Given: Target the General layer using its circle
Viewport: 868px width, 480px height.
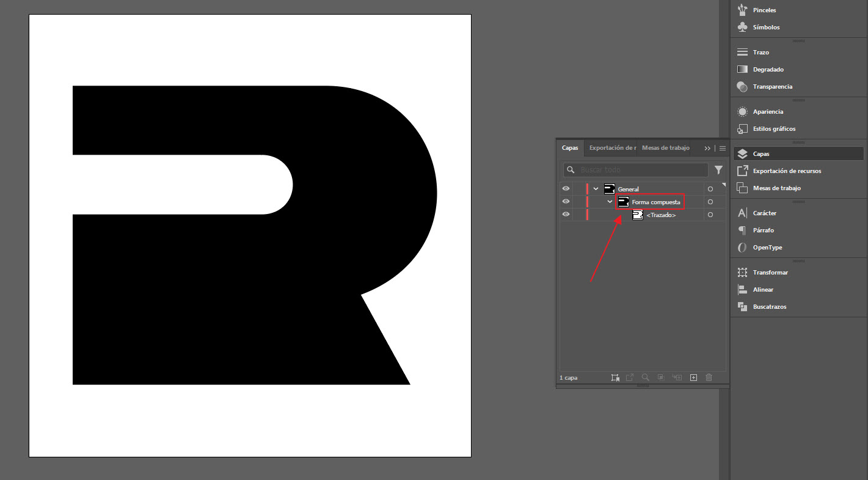Looking at the screenshot, I should click(710, 189).
